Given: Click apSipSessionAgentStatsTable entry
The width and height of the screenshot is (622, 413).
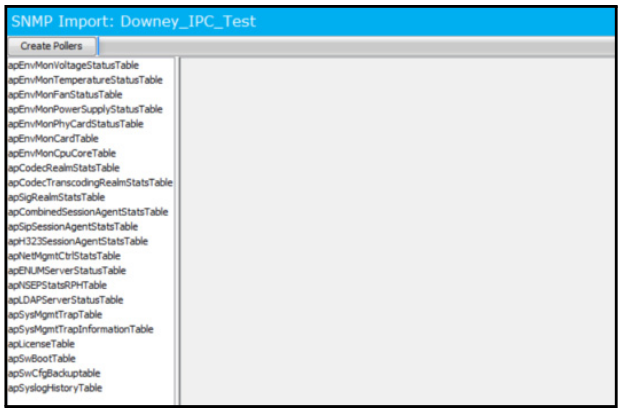Looking at the screenshot, I should pos(73,227).
